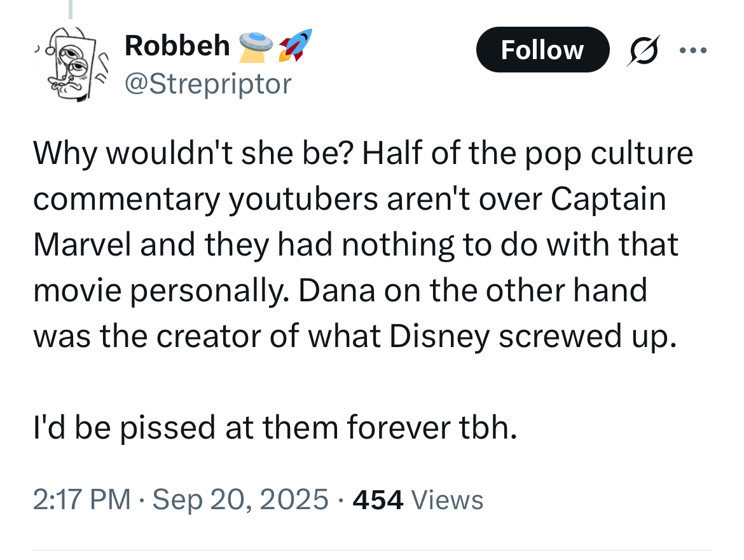Image resolution: width=744 pixels, height=560 pixels.
Task: Click the 'tbh.' ending of the post
Action: [x=488, y=427]
